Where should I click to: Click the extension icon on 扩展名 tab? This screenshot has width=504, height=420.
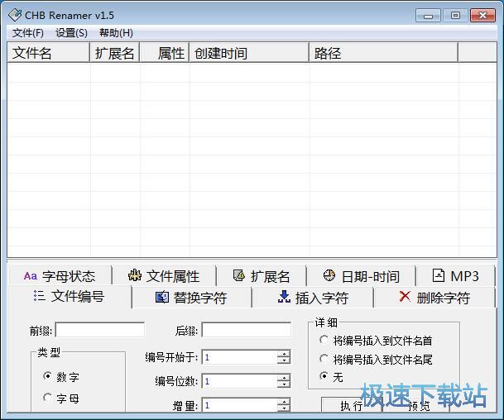(239, 275)
